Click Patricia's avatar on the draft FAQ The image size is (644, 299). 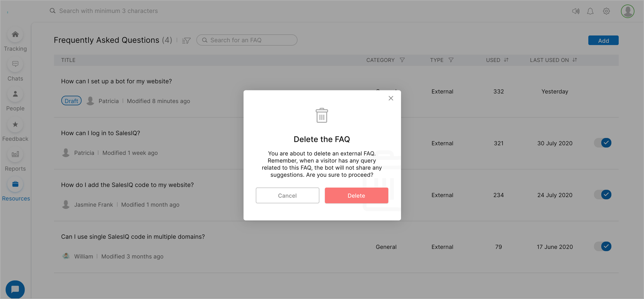point(90,101)
